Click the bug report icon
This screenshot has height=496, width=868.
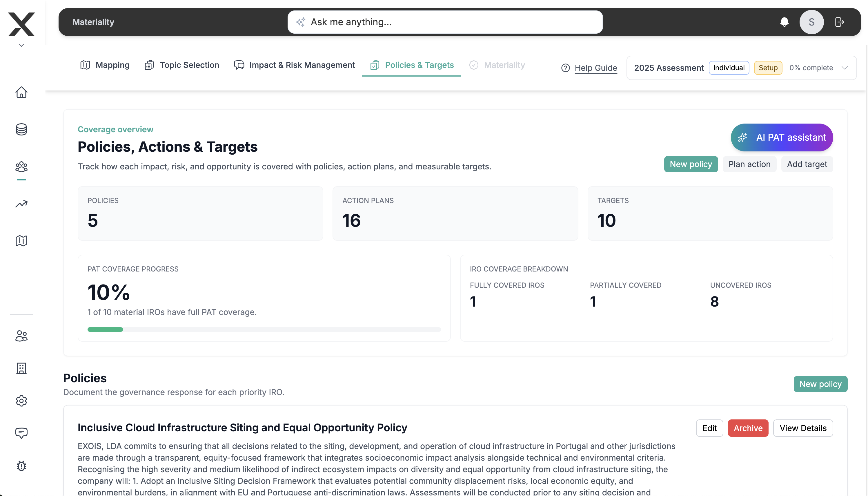click(x=21, y=466)
